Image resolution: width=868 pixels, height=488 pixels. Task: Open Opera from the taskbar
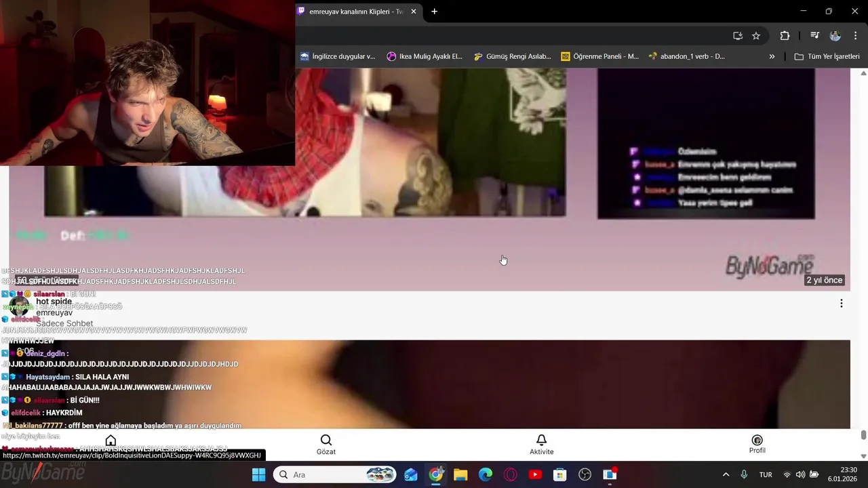[511, 474]
